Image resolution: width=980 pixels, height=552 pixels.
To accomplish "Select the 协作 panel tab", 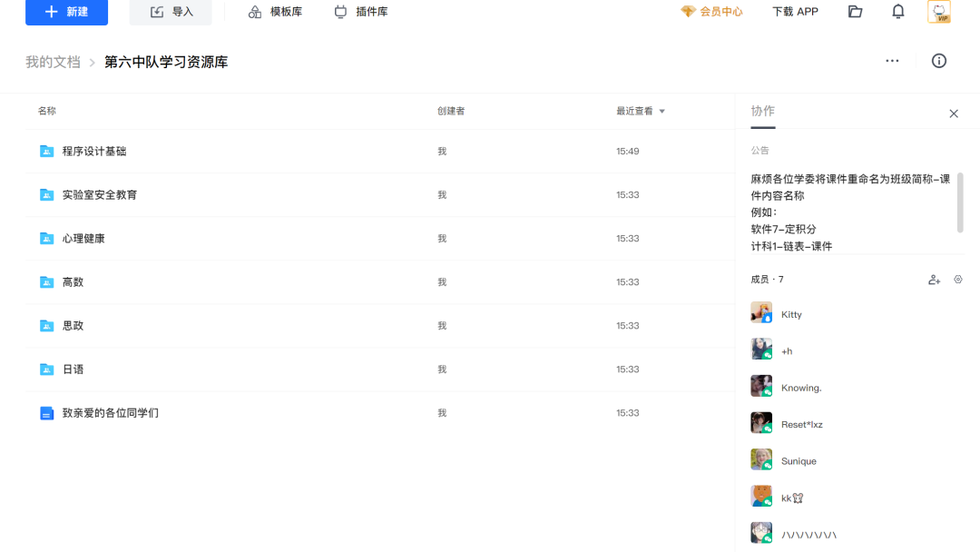I will pos(762,111).
